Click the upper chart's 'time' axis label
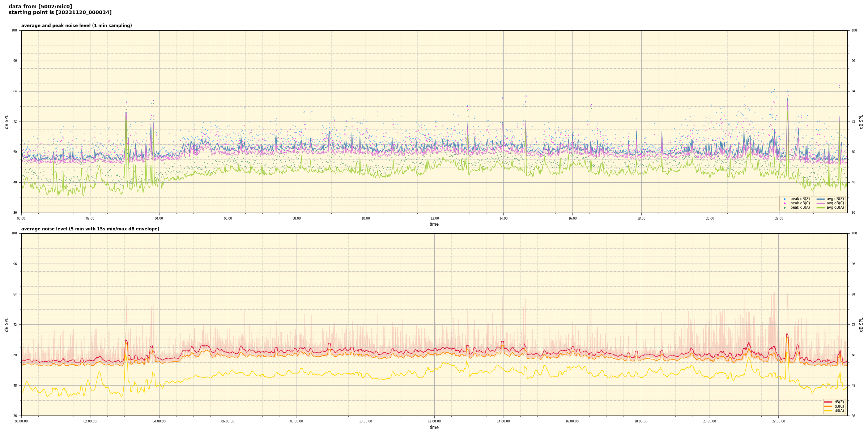Viewport: 868px width, 434px height. point(434,224)
